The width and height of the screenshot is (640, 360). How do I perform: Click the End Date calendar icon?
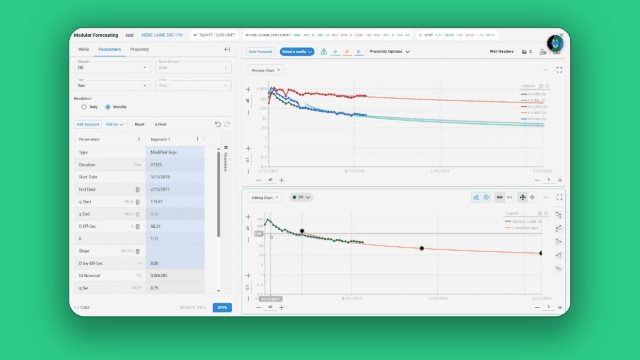[138, 189]
